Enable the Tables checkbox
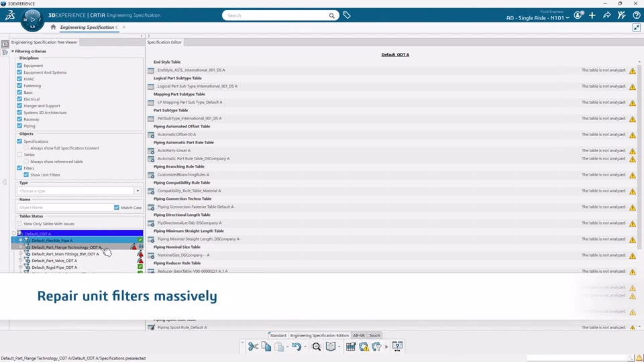 tap(19, 155)
